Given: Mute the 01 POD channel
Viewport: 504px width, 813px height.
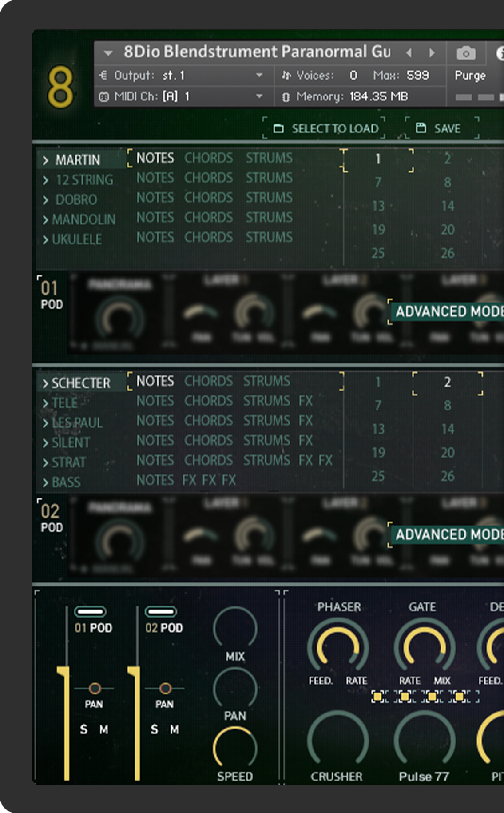Looking at the screenshot, I should (103, 729).
